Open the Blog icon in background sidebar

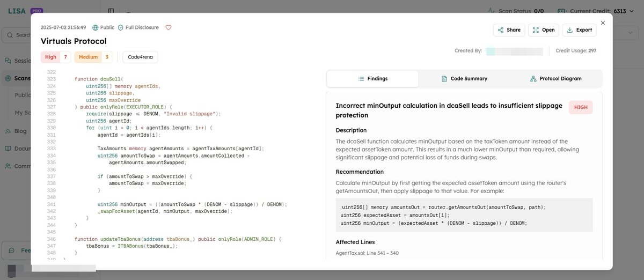8,131
